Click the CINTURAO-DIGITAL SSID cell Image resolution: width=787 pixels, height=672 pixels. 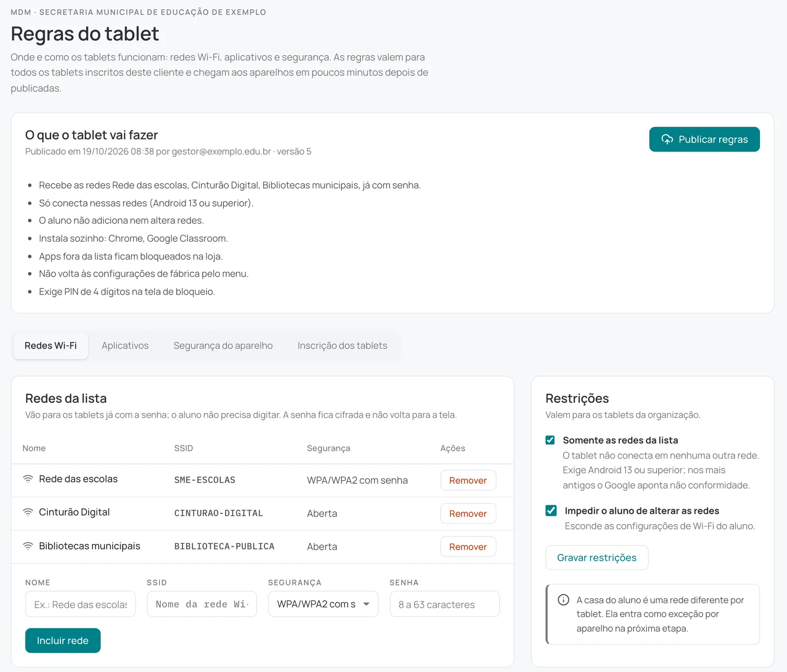218,513
